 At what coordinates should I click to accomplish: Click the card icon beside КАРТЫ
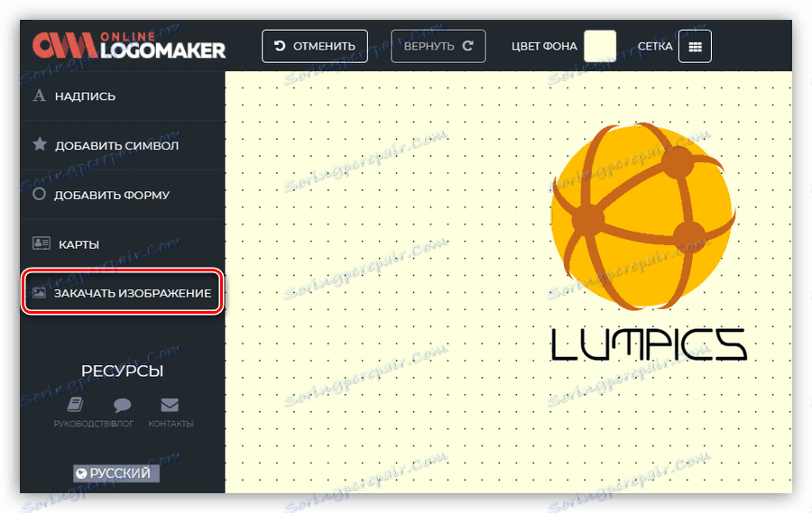coord(42,243)
